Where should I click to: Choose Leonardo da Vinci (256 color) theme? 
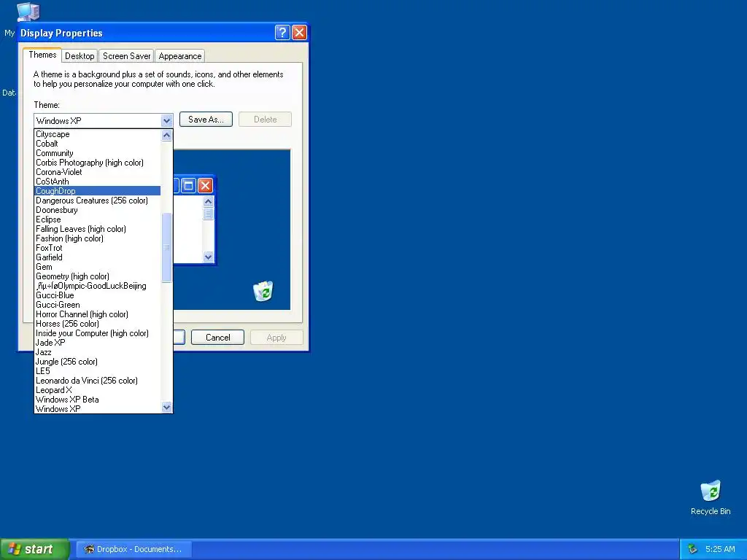tap(98, 381)
